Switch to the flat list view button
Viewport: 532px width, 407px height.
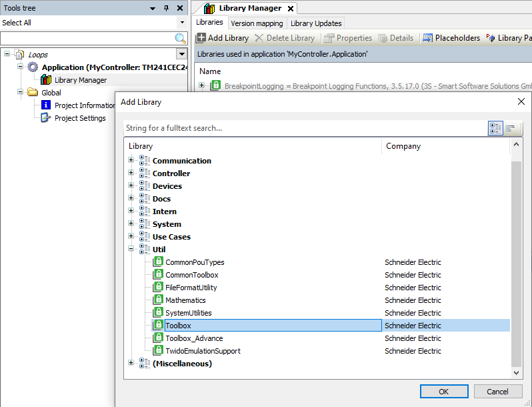click(x=511, y=128)
